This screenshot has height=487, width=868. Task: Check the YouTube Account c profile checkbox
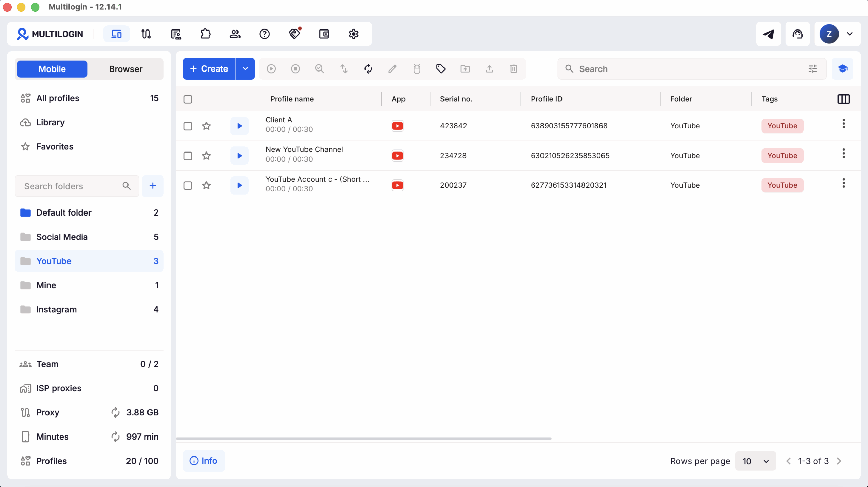[x=188, y=186]
